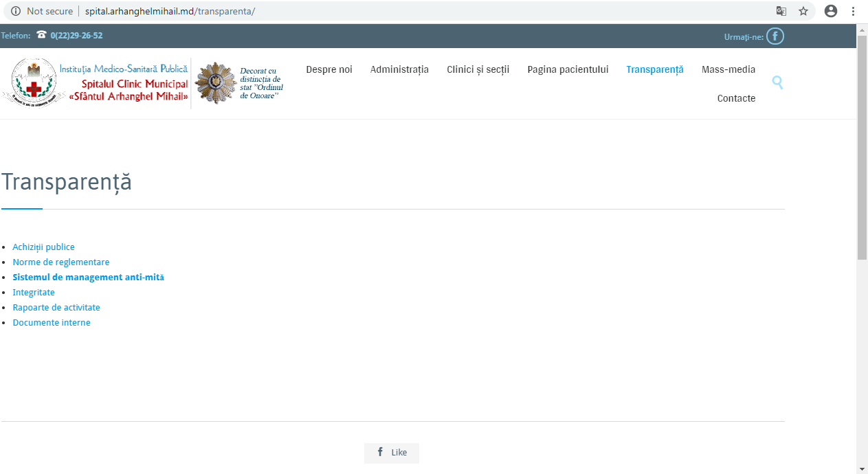
Task: Open the Administrația menu item
Action: (399, 69)
